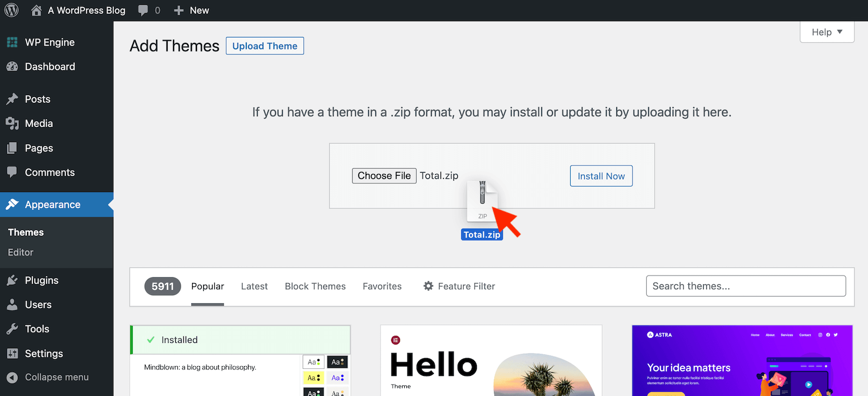Switch to the Popular tab
The image size is (868, 396).
coord(207,286)
